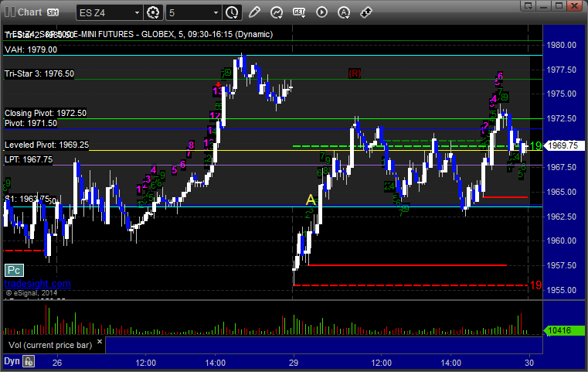588x372 pixels.
Task: Click the dark red (R) marker
Action: [x=355, y=73]
